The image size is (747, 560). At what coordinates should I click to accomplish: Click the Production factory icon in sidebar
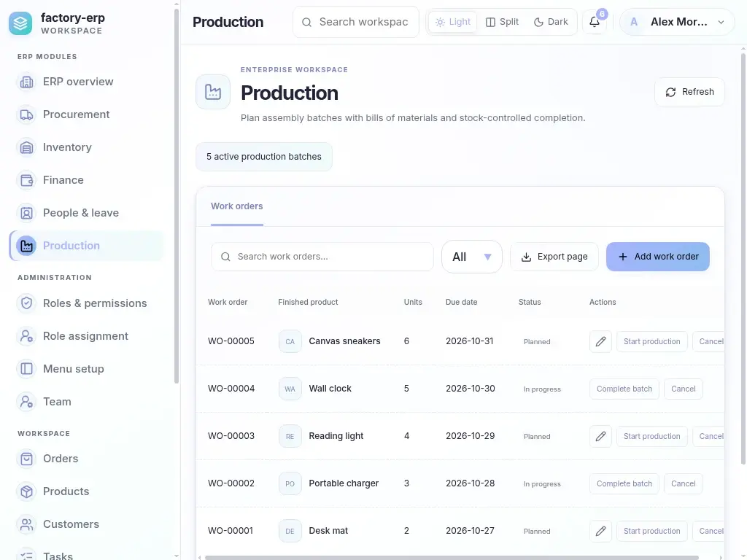(x=27, y=246)
